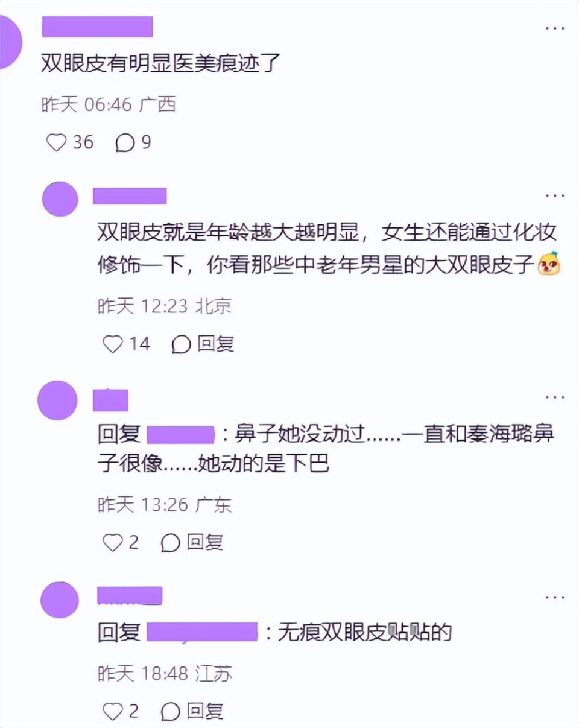Click 回复 under the Guangdong comment

(x=205, y=543)
